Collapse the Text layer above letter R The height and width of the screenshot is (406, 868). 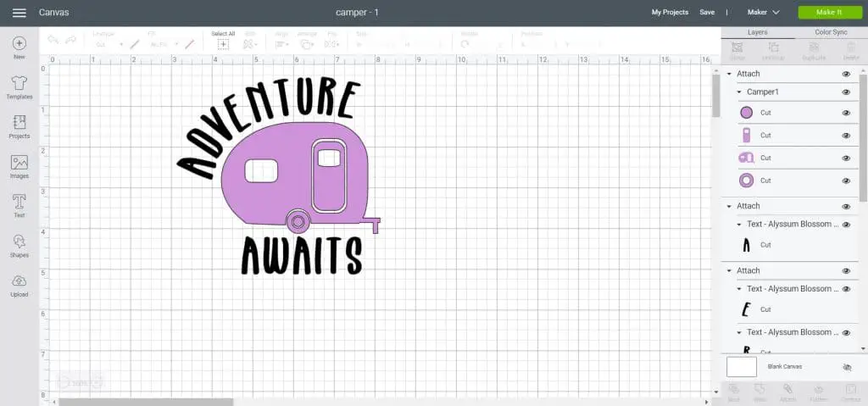point(739,332)
